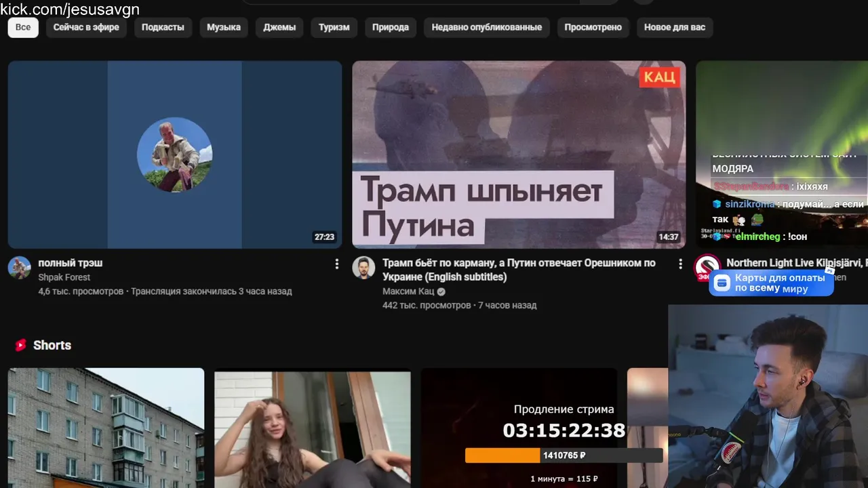The width and height of the screenshot is (868, 488).
Task: Open three-dot menu for 'полный трэш' video
Action: pyautogui.click(x=336, y=264)
